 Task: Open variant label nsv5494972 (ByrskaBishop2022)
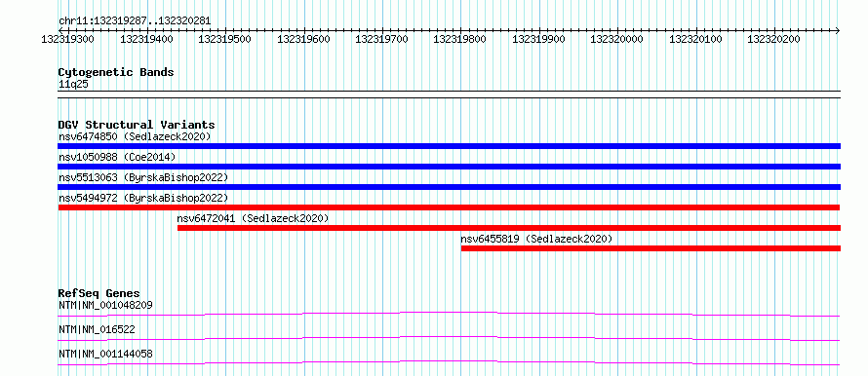coord(142,198)
